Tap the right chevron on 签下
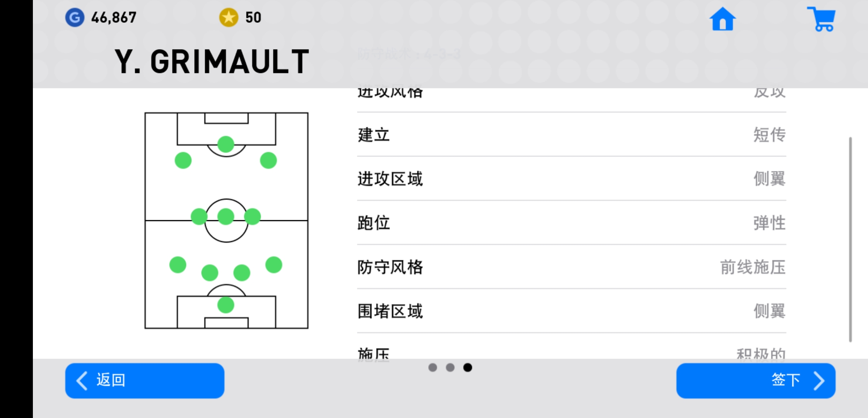This screenshot has height=418, width=868. tap(819, 381)
